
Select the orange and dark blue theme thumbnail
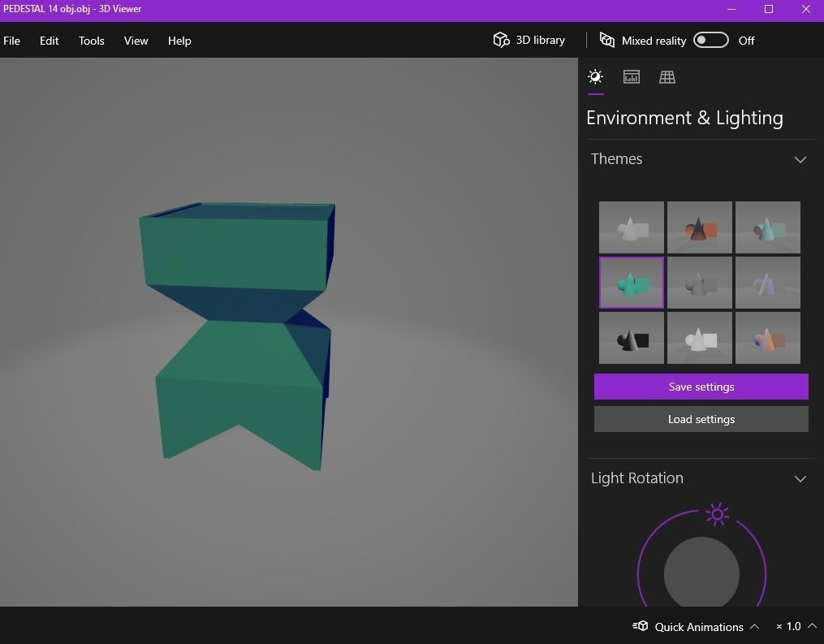click(700, 227)
